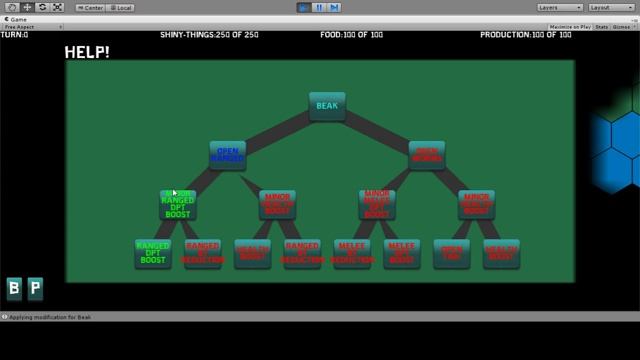The image size is (640, 360).
Task: Pause the running game
Action: click(319, 7)
